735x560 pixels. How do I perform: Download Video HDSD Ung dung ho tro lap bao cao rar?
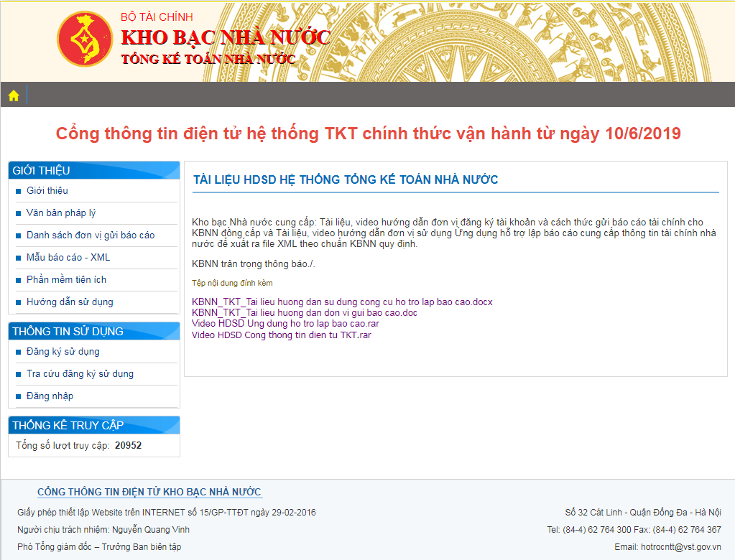tap(285, 324)
